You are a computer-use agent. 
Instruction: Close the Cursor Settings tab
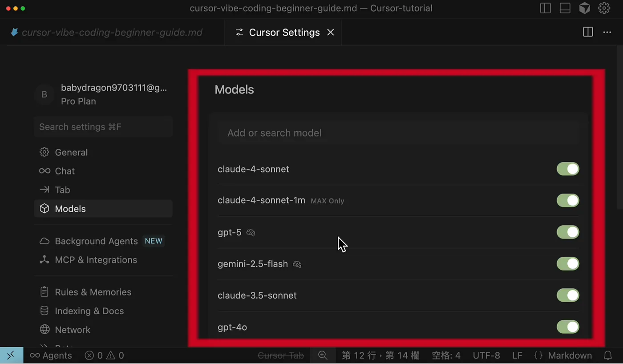(330, 32)
